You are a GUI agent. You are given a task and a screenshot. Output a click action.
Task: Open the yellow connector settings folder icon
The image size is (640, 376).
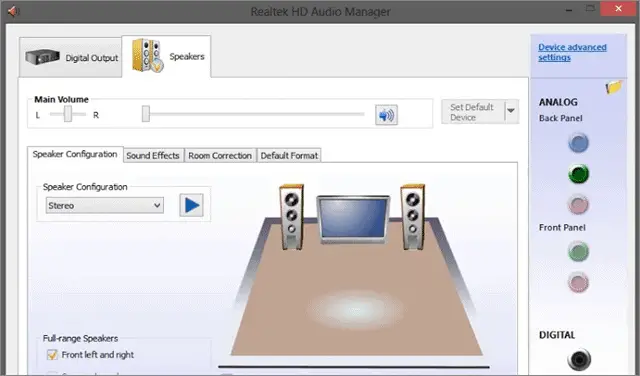coord(614,87)
